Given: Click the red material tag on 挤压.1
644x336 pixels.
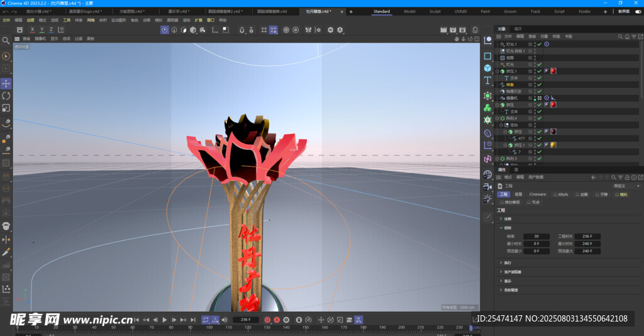Looking at the screenshot, I should [x=553, y=71].
